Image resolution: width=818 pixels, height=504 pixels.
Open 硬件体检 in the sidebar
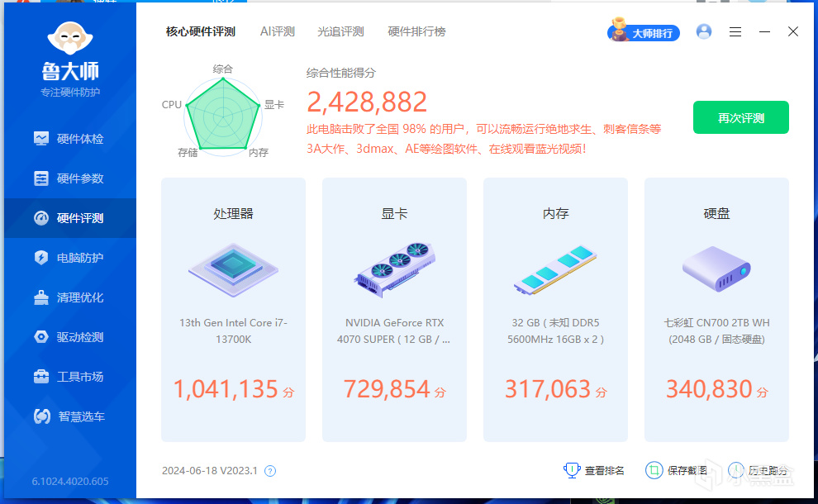70,139
